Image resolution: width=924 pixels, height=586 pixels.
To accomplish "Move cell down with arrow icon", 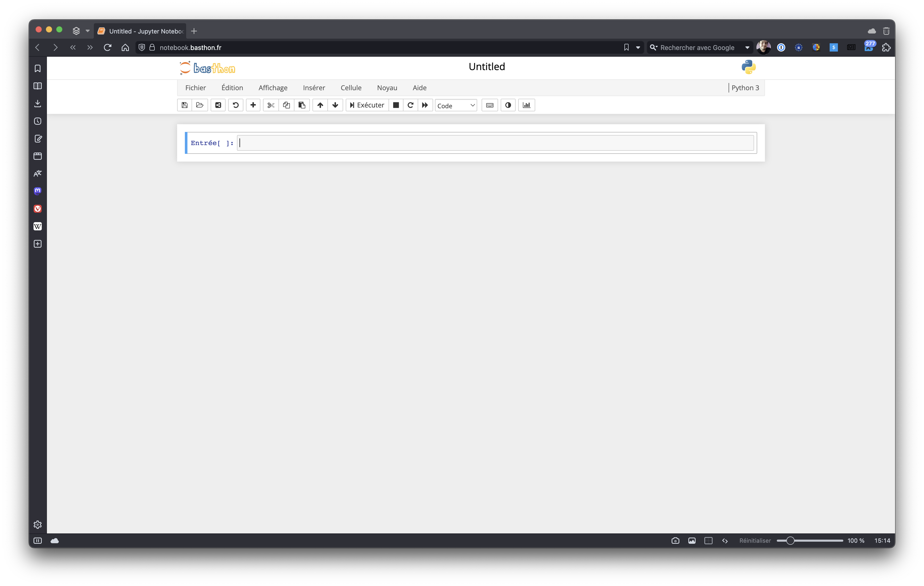I will [x=335, y=105].
